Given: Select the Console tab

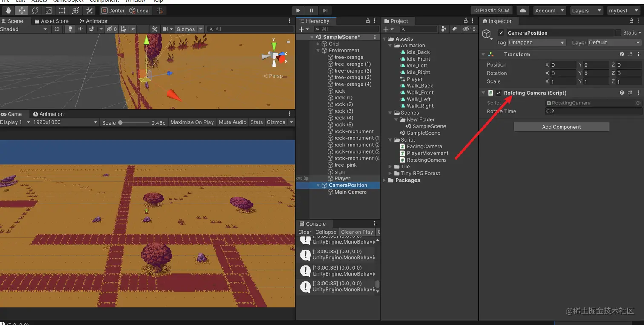Looking at the screenshot, I should click(x=313, y=223).
